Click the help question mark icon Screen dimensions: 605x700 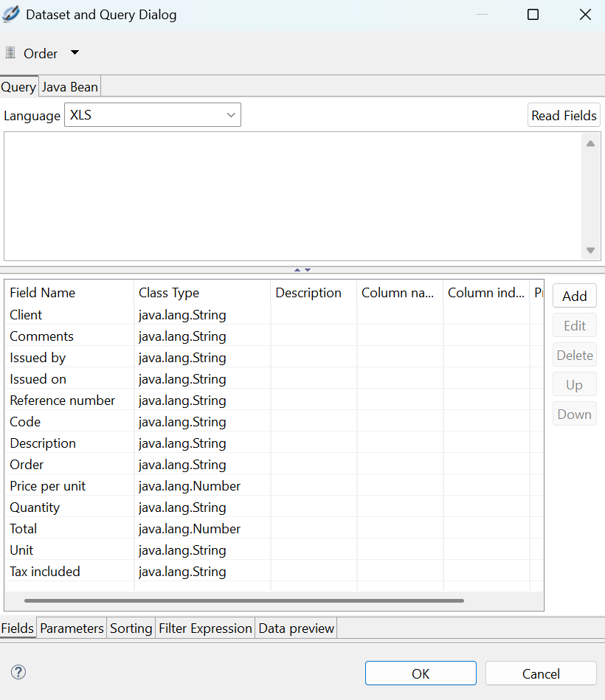(x=18, y=672)
